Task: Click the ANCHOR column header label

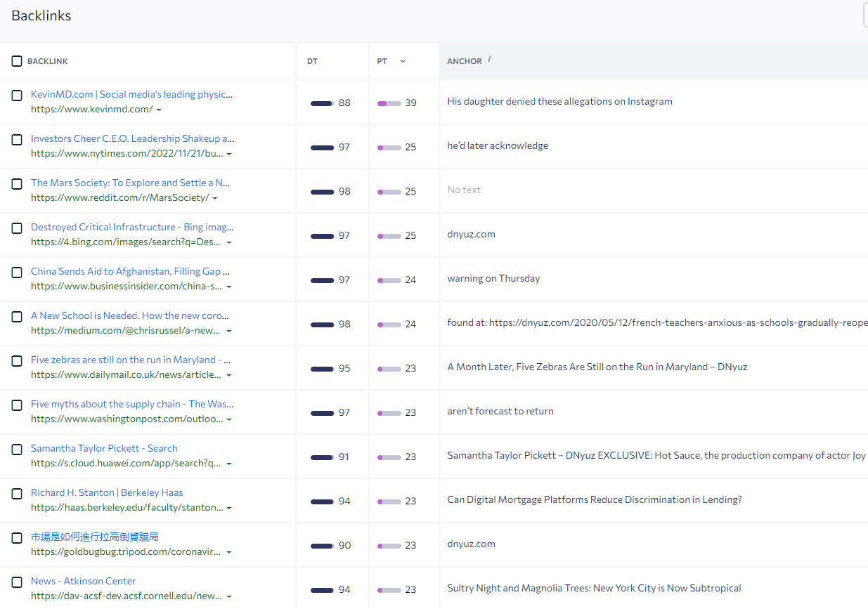Action: 465,61
